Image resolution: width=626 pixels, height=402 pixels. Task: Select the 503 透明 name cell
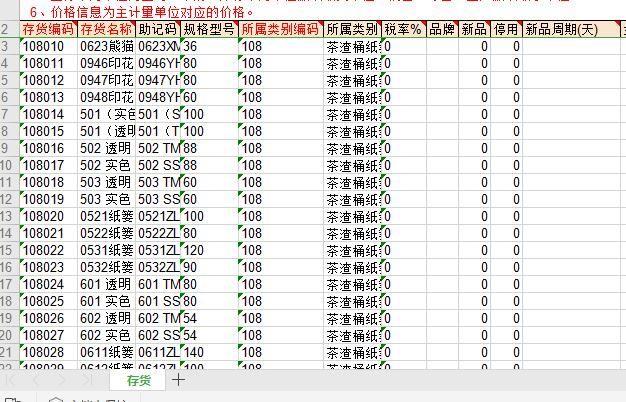point(106,182)
